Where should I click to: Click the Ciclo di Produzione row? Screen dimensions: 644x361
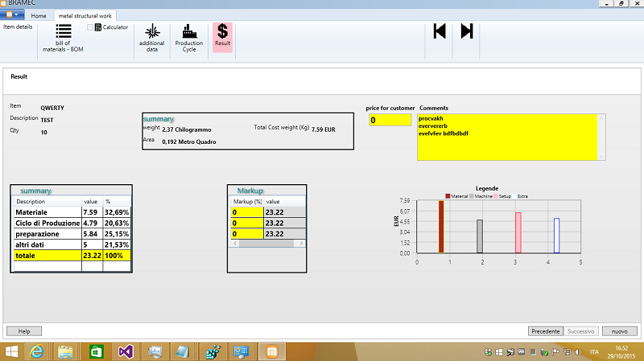(72, 224)
